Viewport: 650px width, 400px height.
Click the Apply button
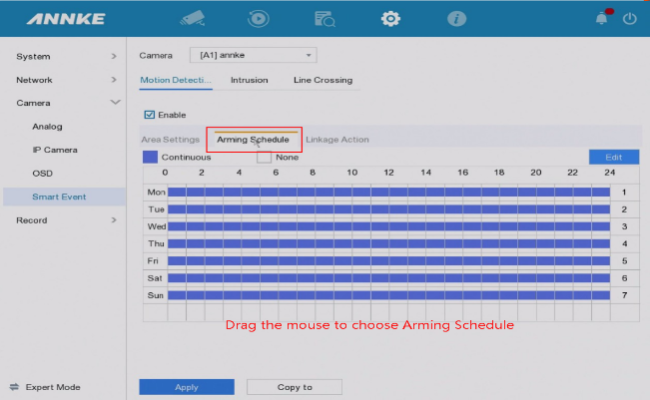(186, 387)
